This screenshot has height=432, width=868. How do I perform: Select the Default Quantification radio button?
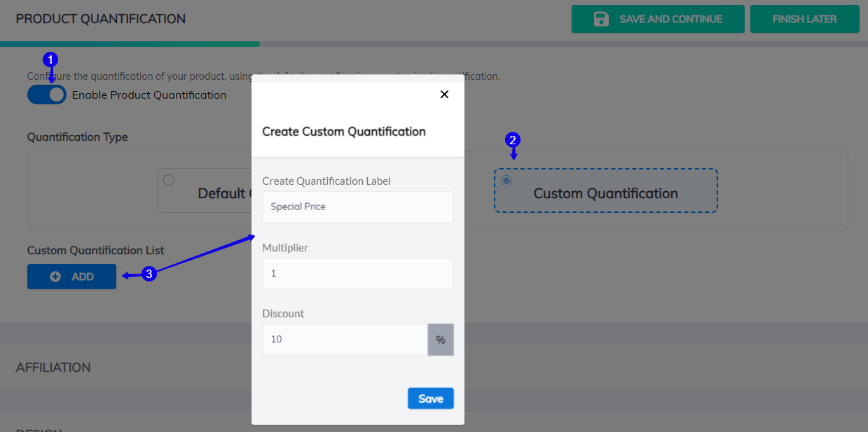168,179
